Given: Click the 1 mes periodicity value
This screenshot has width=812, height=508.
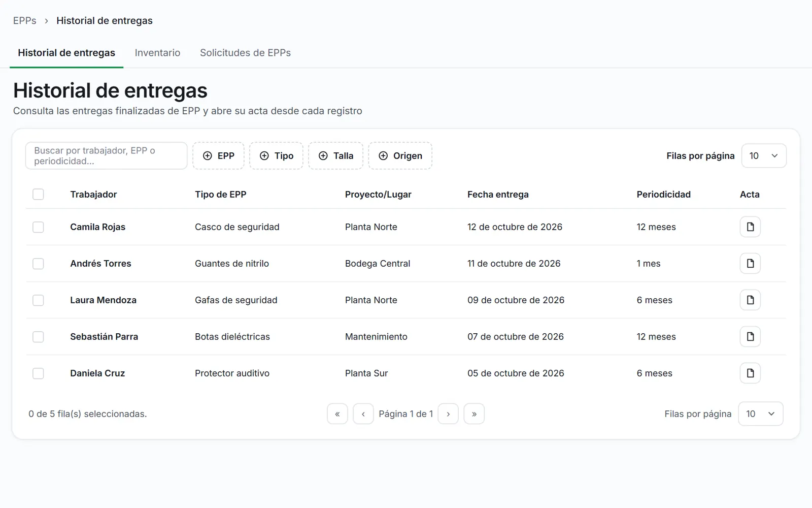Looking at the screenshot, I should tap(649, 263).
